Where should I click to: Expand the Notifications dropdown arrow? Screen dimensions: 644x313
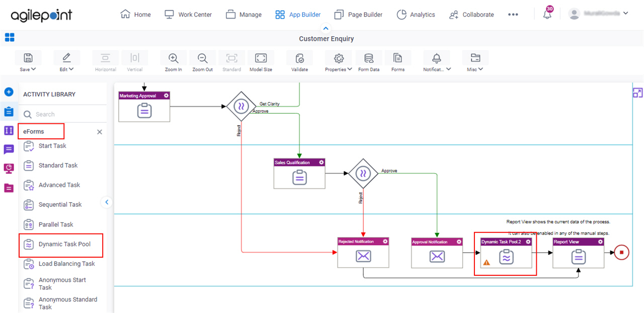[x=448, y=69]
